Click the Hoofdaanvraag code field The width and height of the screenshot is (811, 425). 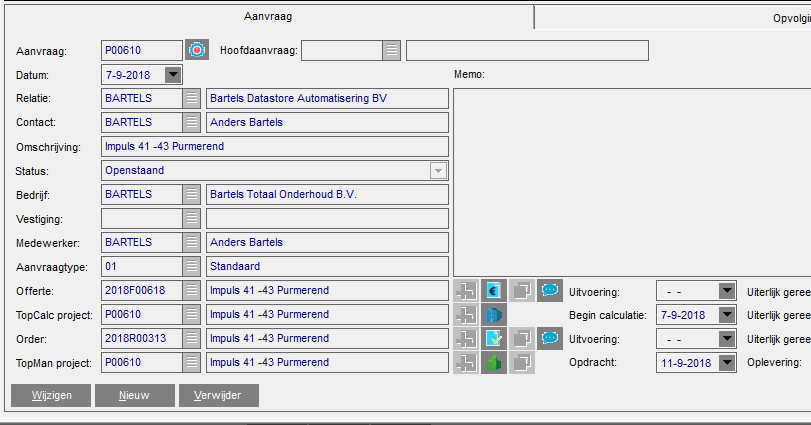342,51
